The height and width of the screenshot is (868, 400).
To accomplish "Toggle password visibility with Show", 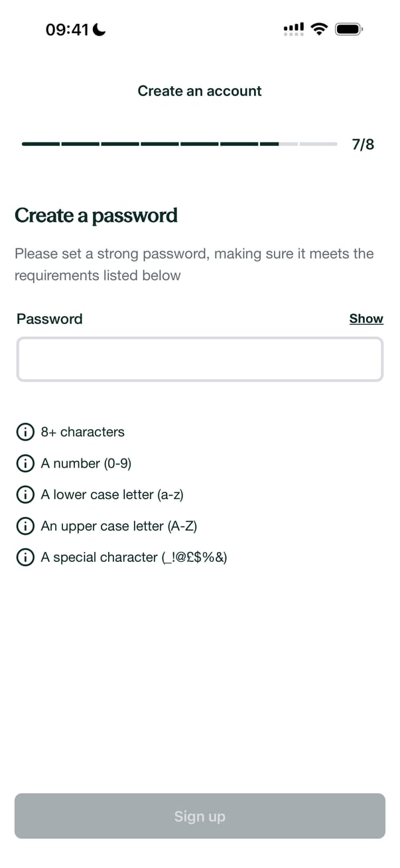I will pyautogui.click(x=366, y=319).
